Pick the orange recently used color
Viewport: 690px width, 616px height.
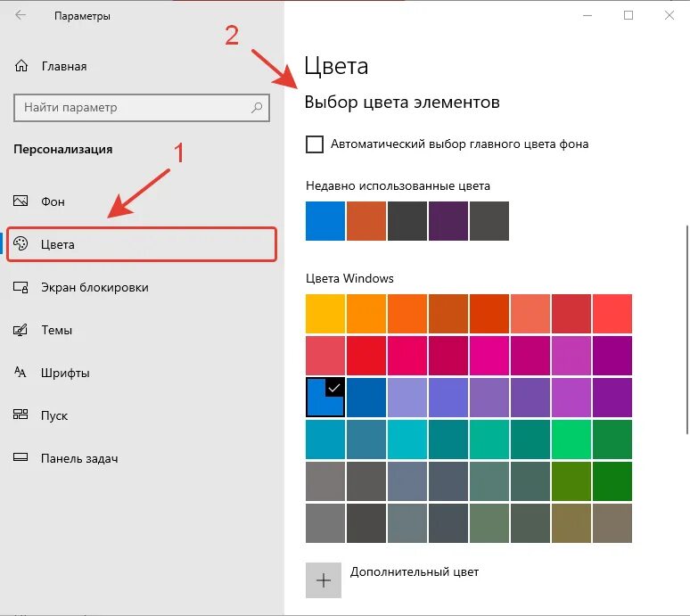tap(366, 221)
